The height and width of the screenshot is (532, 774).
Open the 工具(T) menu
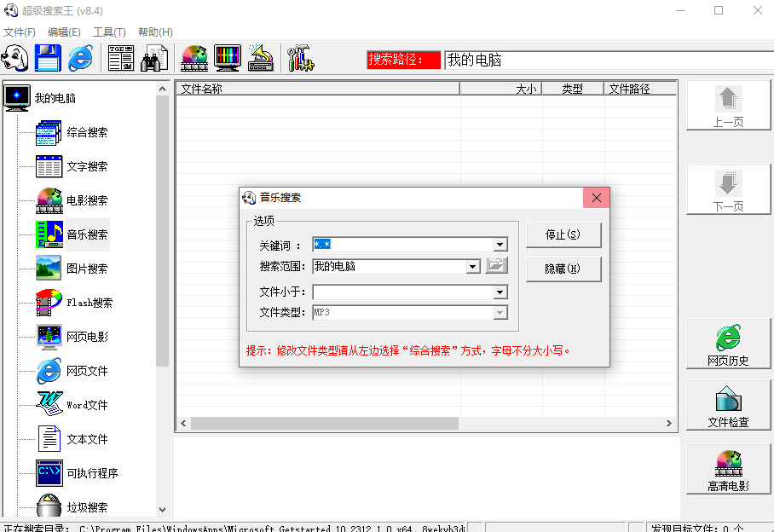110,32
